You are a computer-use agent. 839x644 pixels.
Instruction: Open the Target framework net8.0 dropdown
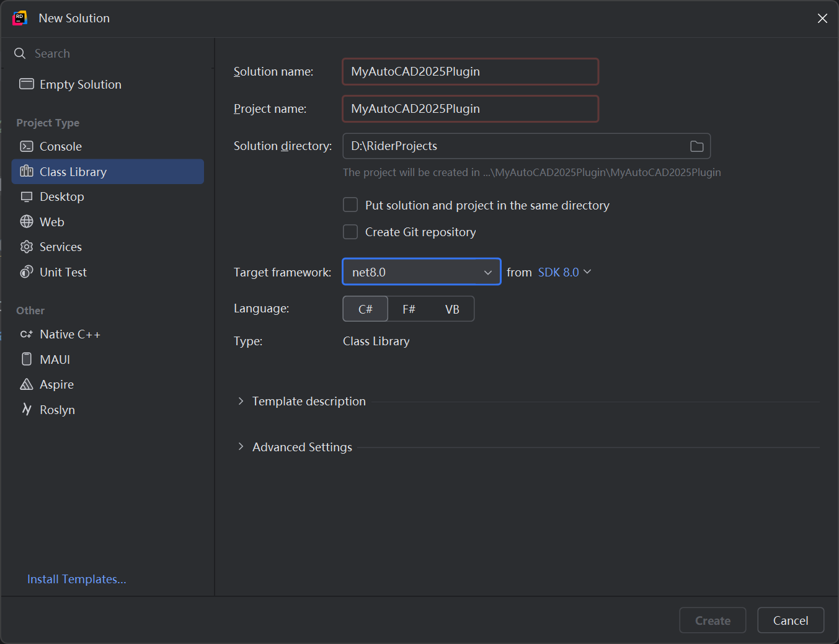(422, 271)
